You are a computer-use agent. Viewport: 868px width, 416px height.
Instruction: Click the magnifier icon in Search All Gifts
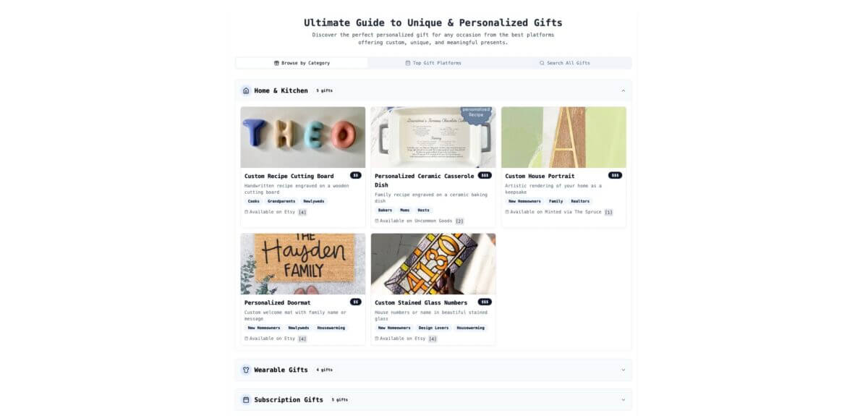[x=542, y=63]
